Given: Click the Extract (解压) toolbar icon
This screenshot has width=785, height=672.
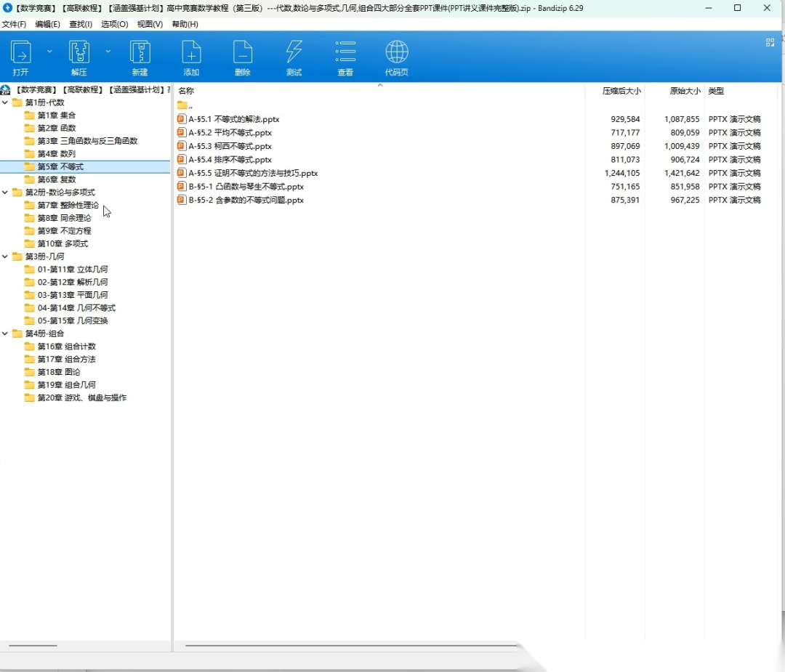Looking at the screenshot, I should (78, 52).
